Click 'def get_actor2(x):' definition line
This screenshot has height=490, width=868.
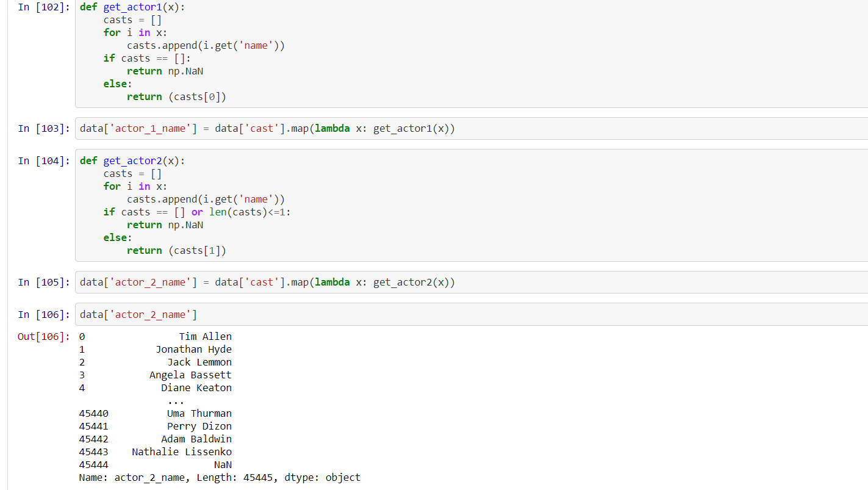(132, 160)
